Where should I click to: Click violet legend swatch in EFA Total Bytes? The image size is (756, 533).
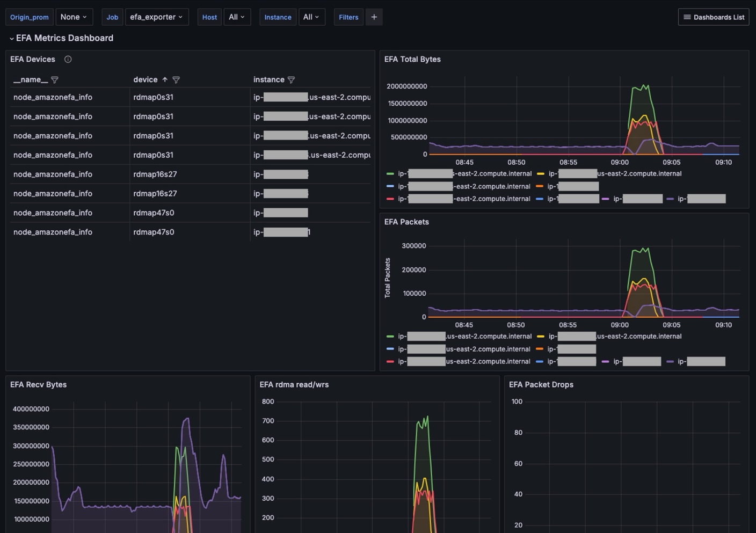pyautogui.click(x=670, y=199)
